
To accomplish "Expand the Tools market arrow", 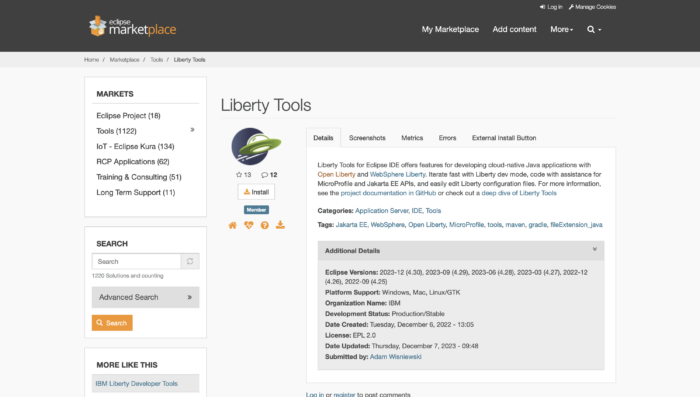I will click(192, 130).
